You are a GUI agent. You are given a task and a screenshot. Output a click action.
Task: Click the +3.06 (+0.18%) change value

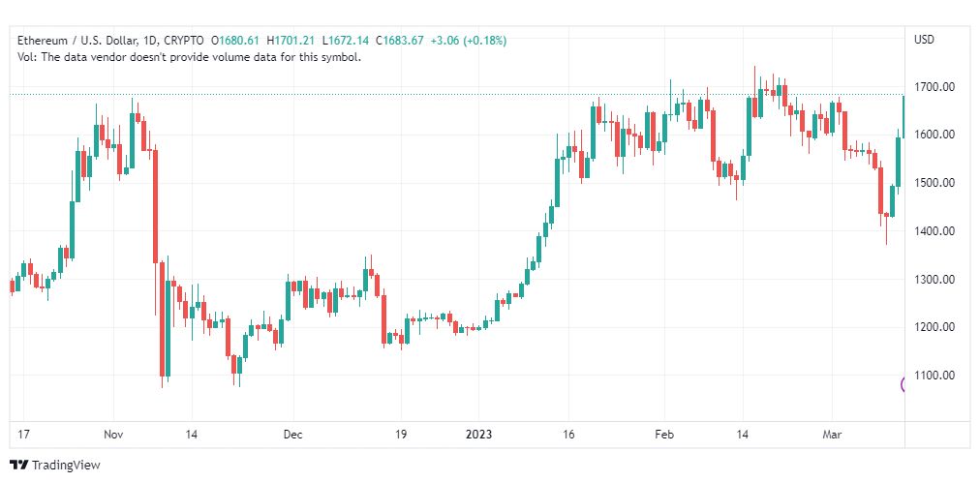pyautogui.click(x=465, y=41)
